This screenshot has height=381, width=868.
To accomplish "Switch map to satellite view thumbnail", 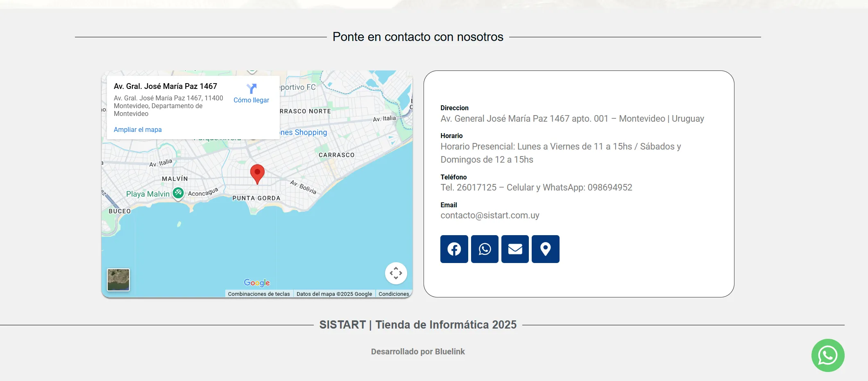I will [x=118, y=279].
